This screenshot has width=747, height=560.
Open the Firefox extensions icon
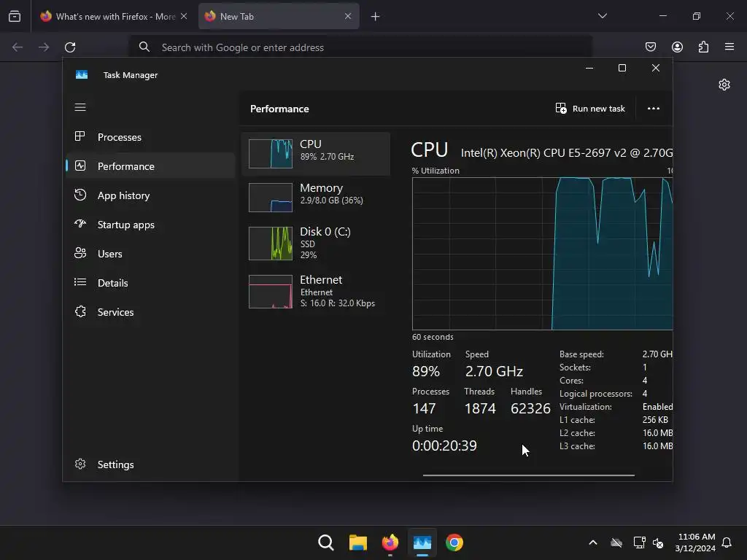click(703, 47)
